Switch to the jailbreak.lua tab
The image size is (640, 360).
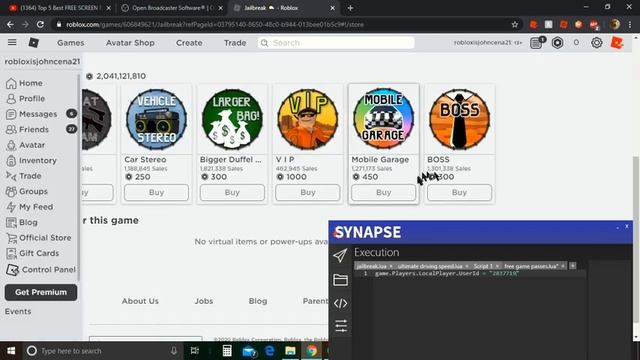click(x=371, y=266)
